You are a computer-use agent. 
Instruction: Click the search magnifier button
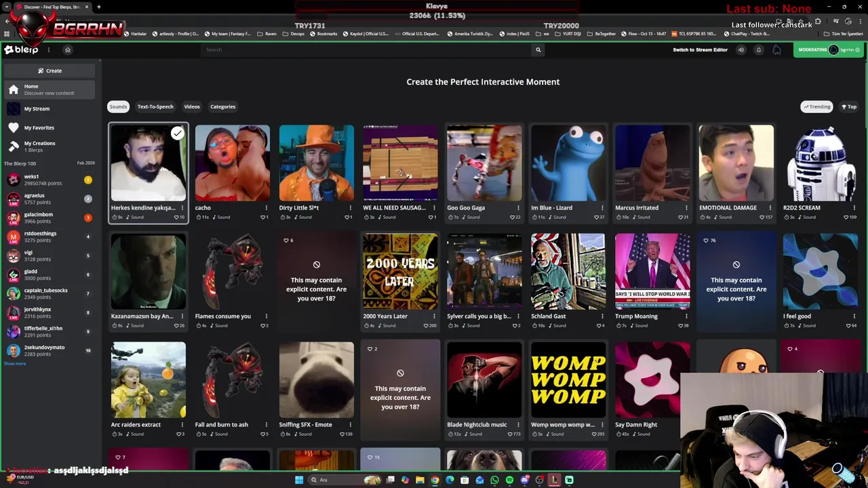tap(538, 49)
